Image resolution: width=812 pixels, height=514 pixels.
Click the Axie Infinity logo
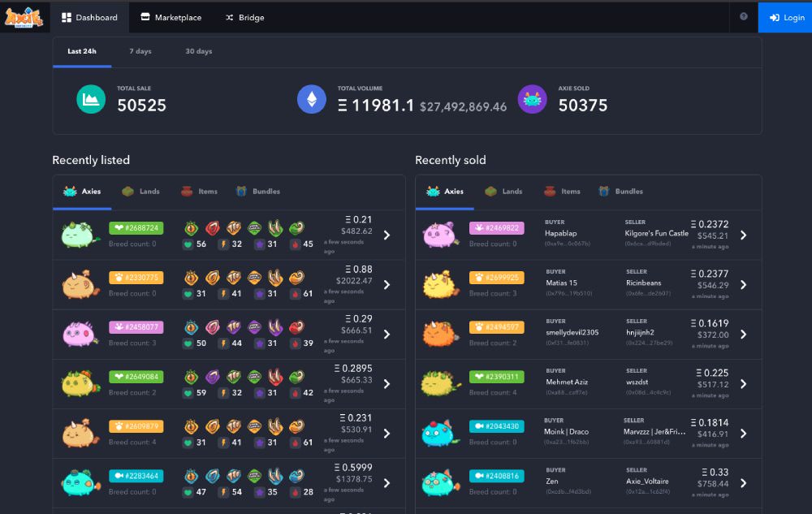(24, 17)
